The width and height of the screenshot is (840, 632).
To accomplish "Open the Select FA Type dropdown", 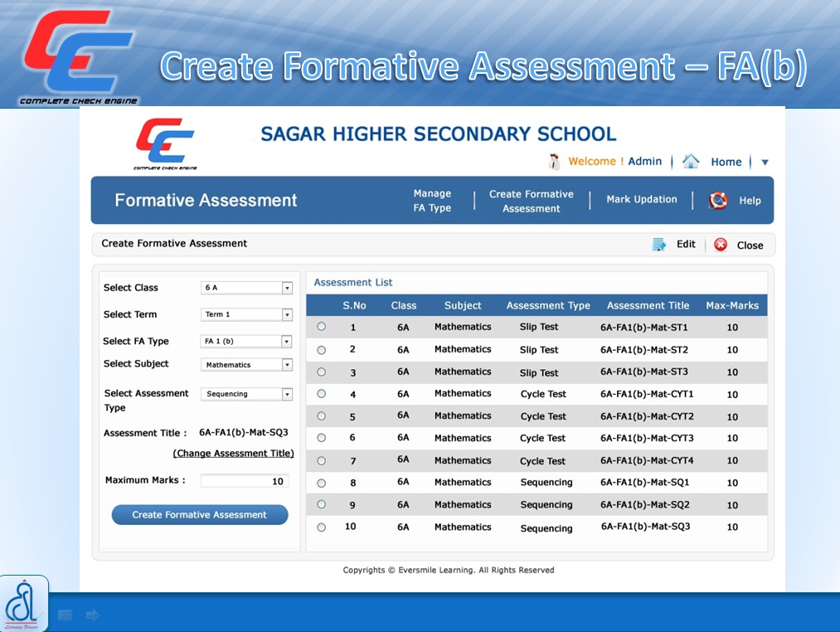I will (x=246, y=341).
